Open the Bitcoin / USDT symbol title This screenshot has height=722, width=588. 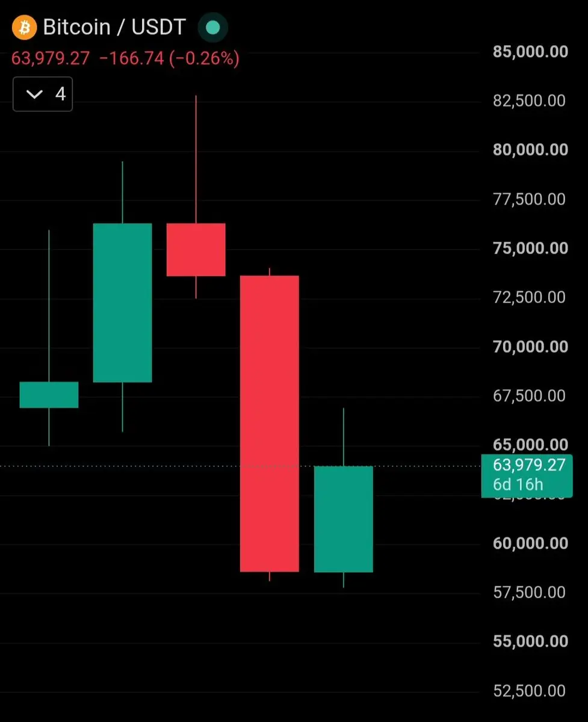coord(114,28)
